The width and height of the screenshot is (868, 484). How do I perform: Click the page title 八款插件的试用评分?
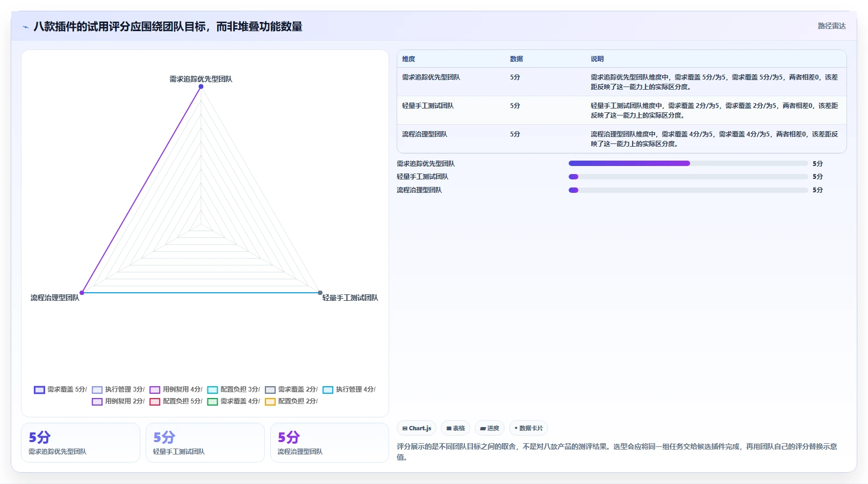tap(168, 26)
